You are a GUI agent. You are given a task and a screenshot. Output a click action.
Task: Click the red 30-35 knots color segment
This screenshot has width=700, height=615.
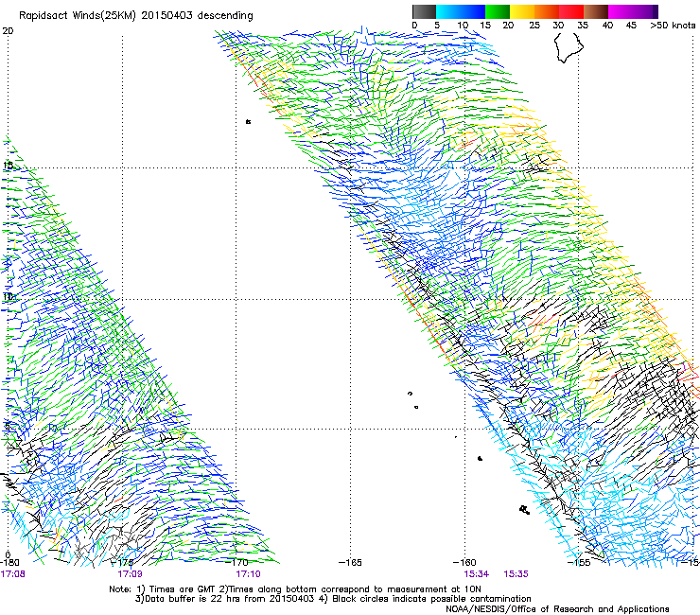point(571,11)
